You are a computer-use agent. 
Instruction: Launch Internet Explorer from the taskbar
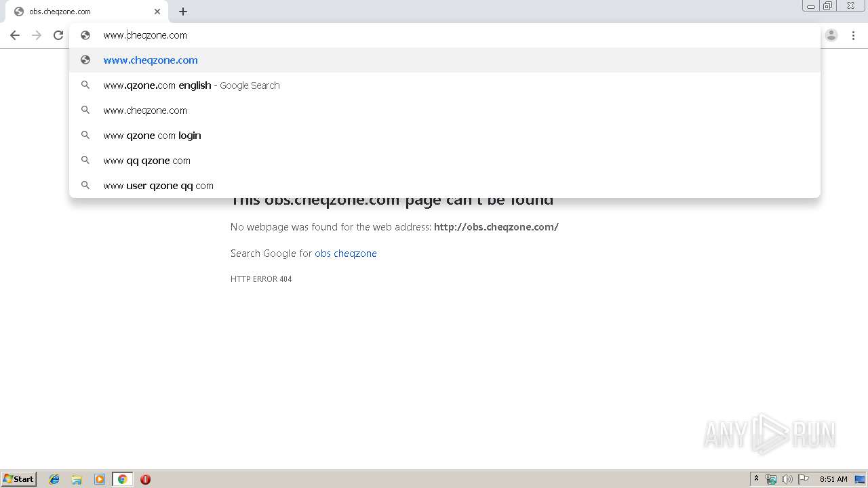[x=54, y=479]
